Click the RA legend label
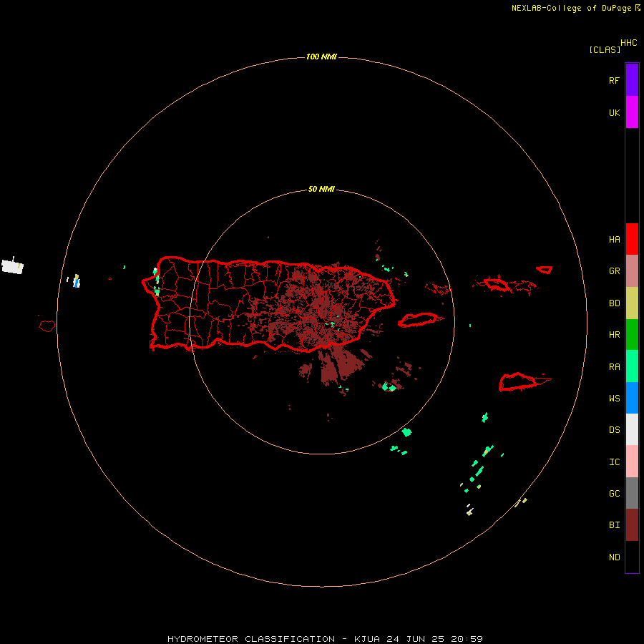 coord(614,367)
